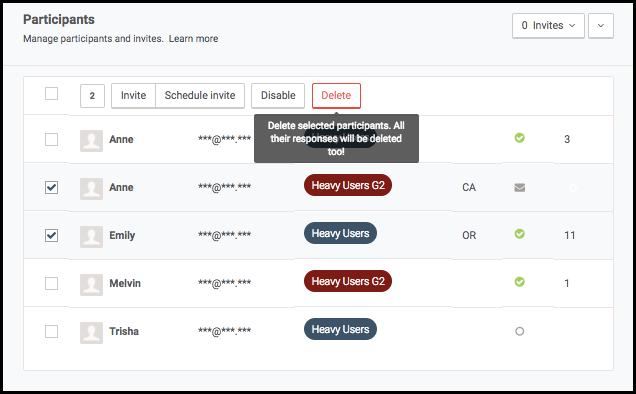
Task: Click name Anne in first row
Action: pyautogui.click(x=121, y=140)
